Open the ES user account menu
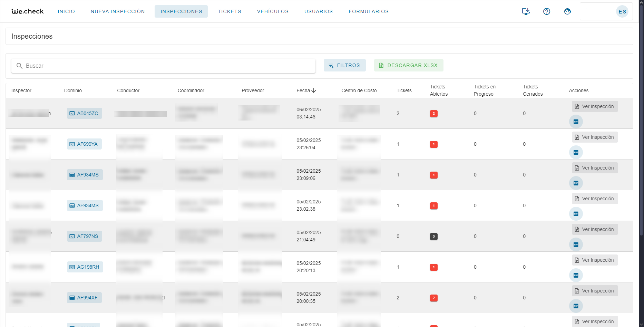Image resolution: width=644 pixels, height=327 pixels. pos(622,11)
